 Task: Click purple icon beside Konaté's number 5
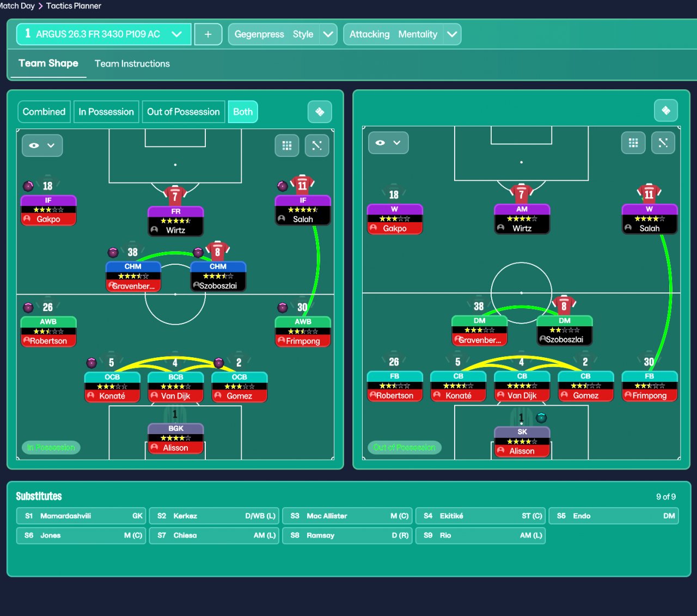click(x=91, y=363)
